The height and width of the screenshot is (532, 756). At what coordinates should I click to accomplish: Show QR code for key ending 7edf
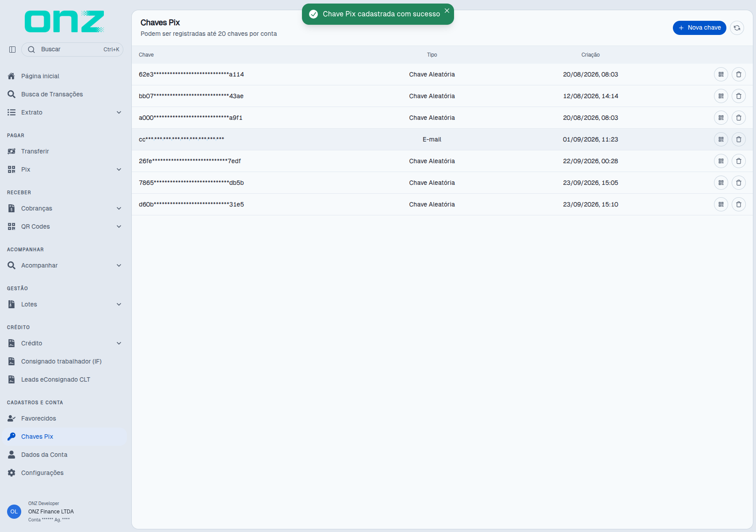pos(721,161)
